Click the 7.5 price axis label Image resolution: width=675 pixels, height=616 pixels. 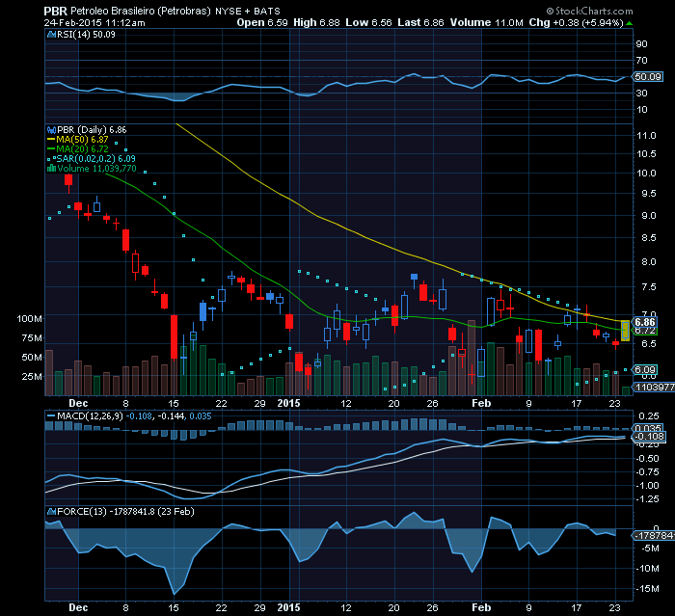tap(649, 286)
